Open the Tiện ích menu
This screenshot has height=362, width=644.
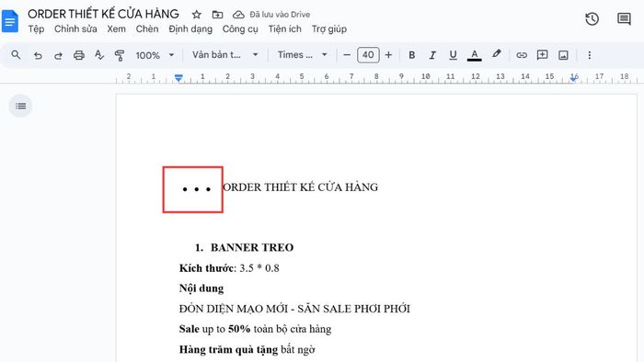point(284,29)
